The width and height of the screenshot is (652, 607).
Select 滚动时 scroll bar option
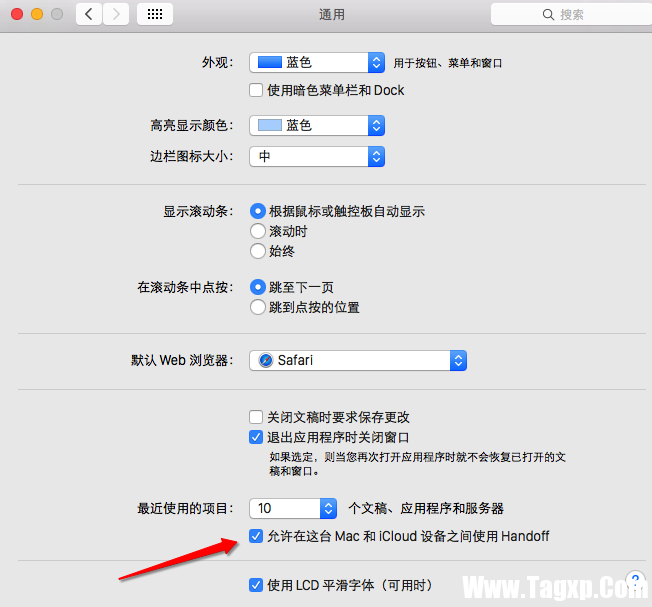[258, 231]
